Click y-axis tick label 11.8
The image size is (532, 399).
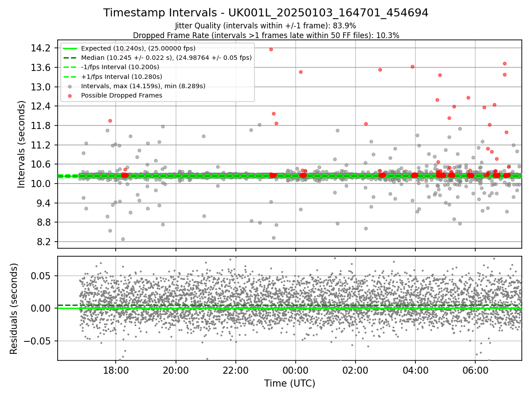41,125
